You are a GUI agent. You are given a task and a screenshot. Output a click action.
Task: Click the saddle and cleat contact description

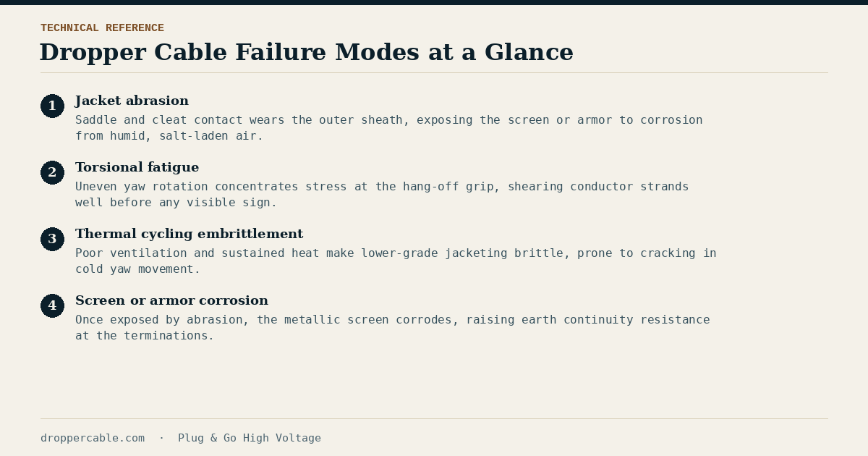389,128
